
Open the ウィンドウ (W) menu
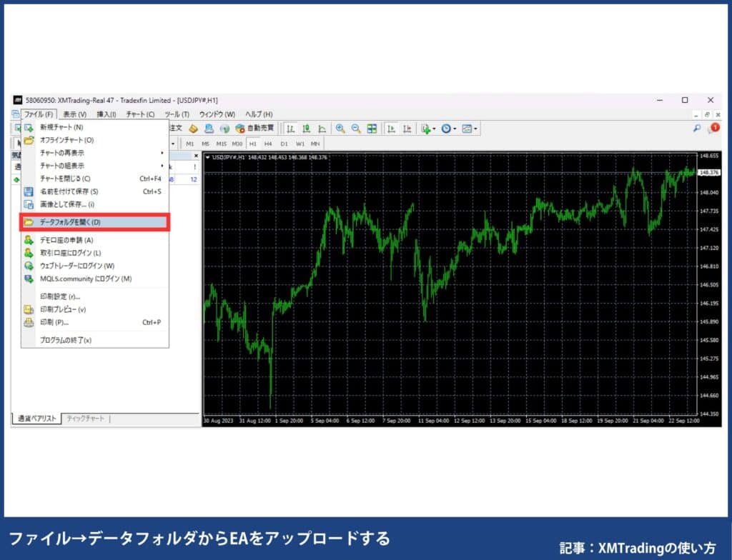[x=217, y=114]
